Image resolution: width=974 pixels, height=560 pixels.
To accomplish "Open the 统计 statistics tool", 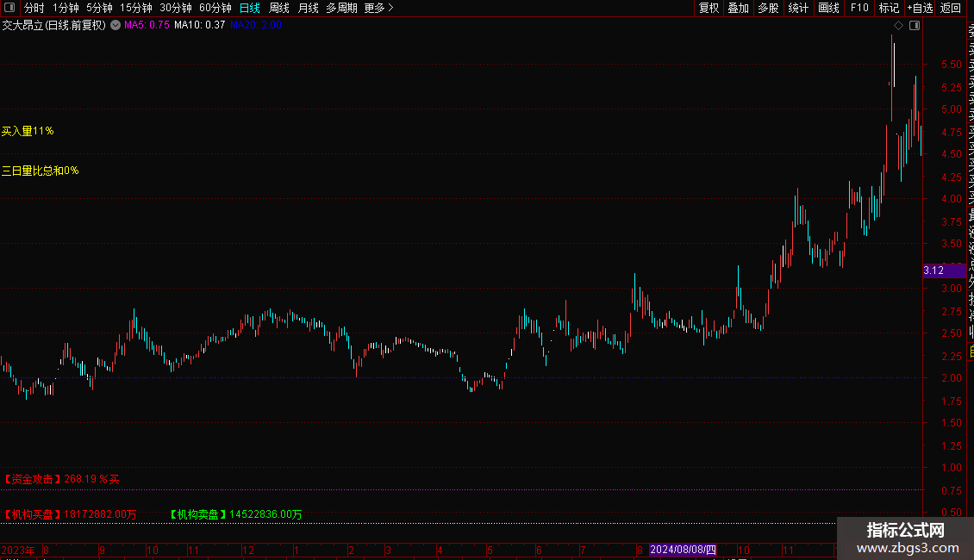I will 798,8.
